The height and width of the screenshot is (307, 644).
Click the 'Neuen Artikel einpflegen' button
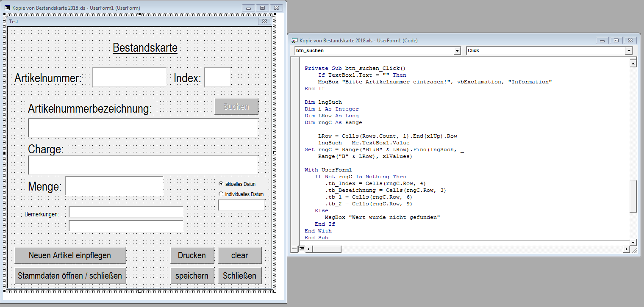[x=70, y=255]
